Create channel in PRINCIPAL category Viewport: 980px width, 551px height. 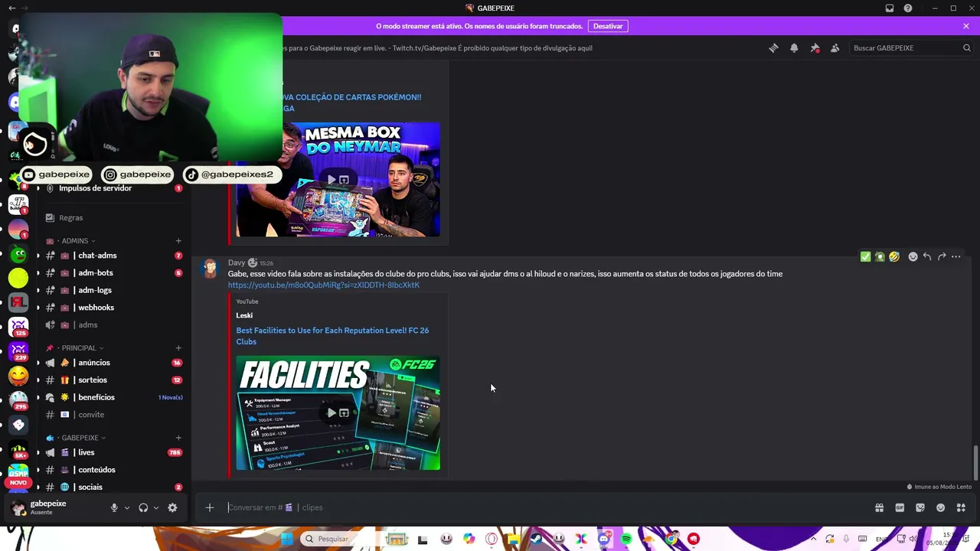178,348
